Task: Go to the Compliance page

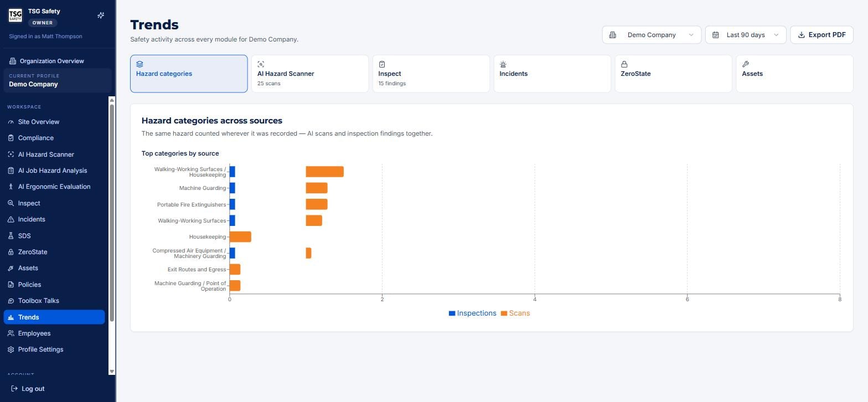Action: pos(54,138)
